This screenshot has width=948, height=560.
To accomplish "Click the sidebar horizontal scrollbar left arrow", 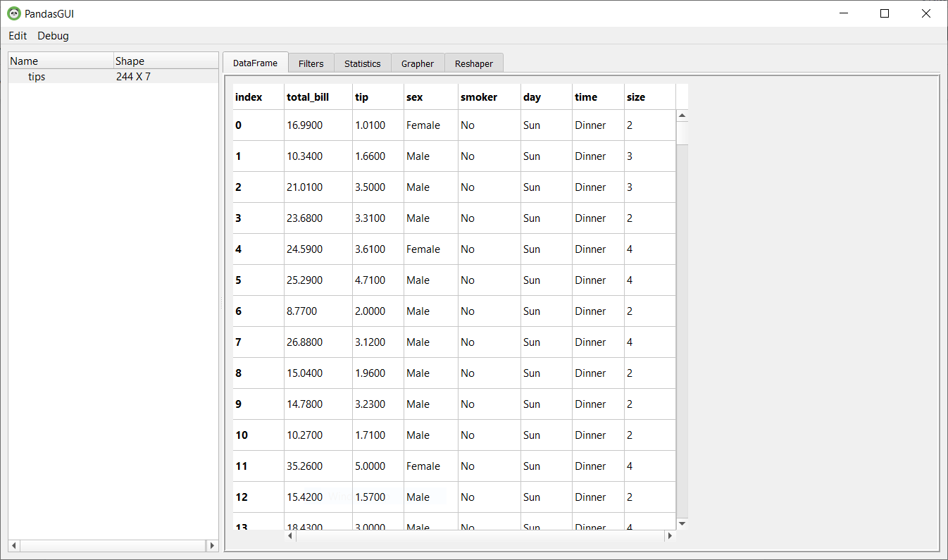I will [13, 545].
